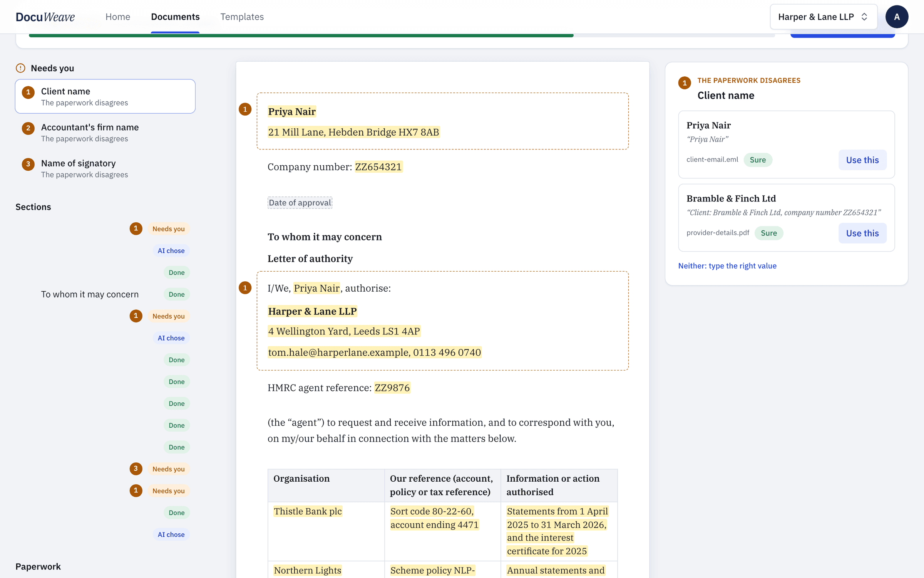This screenshot has width=924, height=578.
Task: Click the highlighted address 21 Mill Lane, Hebden Bridge
Action: pyautogui.click(x=353, y=132)
